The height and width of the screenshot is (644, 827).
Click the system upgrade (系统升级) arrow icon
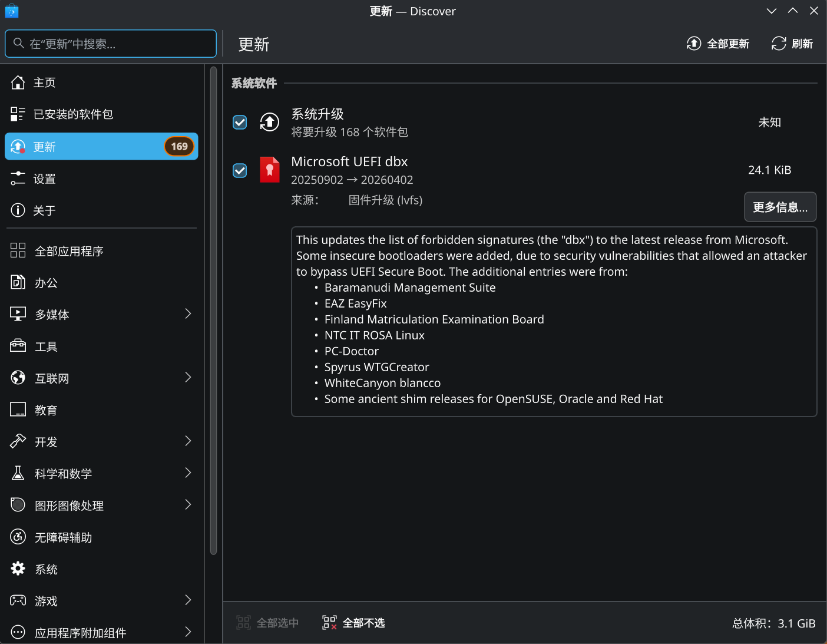pyautogui.click(x=270, y=122)
